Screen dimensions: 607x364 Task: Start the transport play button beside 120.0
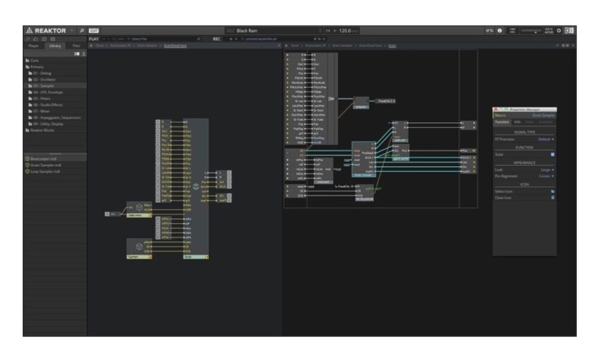point(336,31)
